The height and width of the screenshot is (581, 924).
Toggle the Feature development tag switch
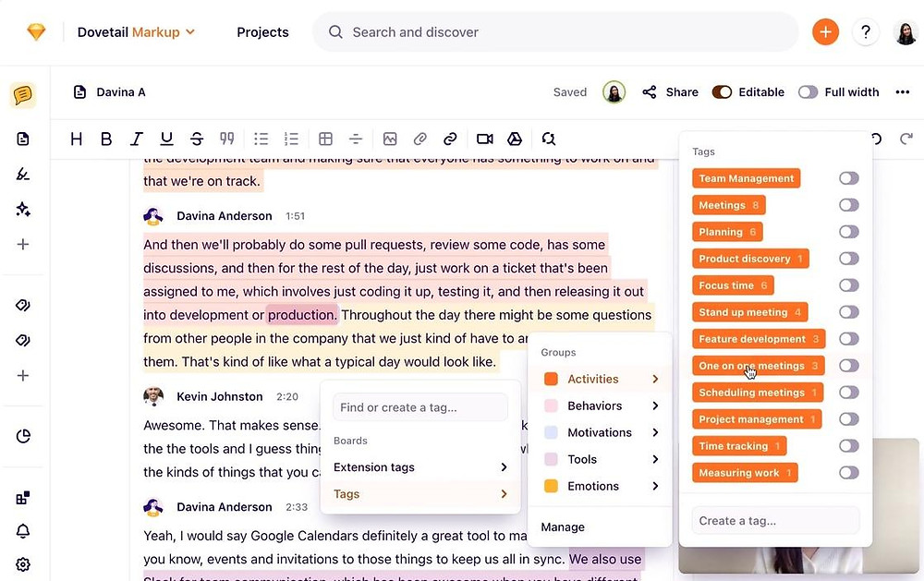pyautogui.click(x=848, y=339)
